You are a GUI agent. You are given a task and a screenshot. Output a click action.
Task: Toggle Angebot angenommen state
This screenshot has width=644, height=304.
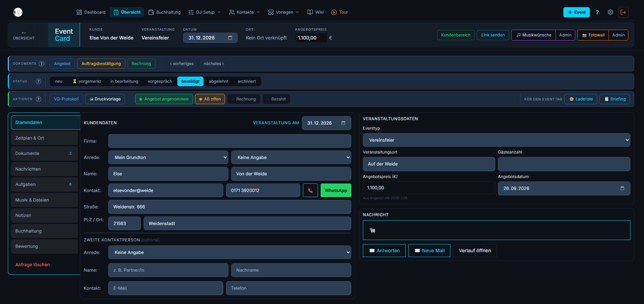(164, 99)
